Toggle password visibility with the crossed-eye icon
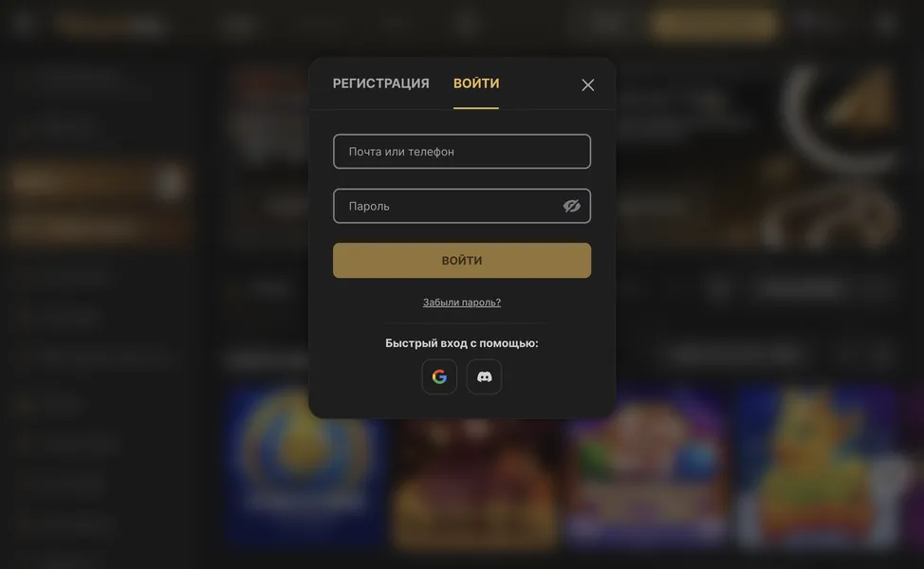This screenshot has width=924, height=569. (x=571, y=206)
